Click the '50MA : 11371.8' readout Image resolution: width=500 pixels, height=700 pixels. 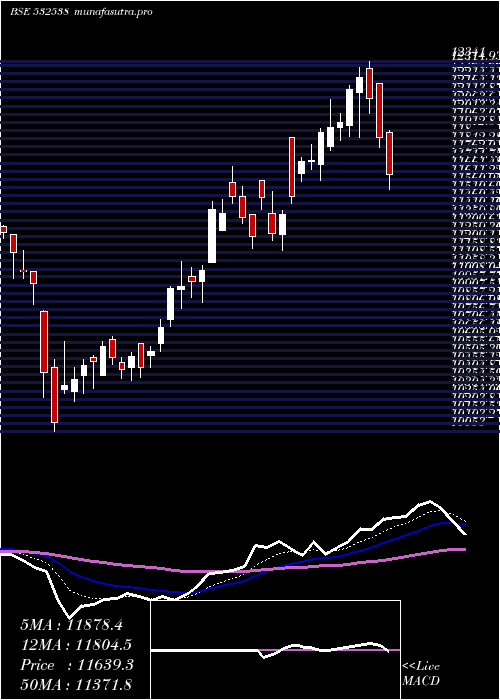(77, 684)
